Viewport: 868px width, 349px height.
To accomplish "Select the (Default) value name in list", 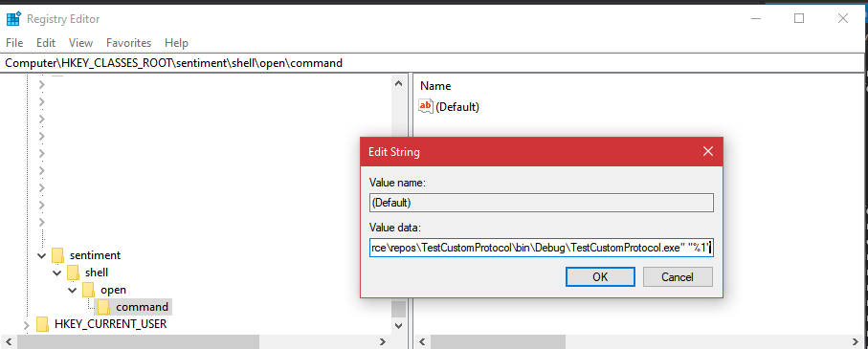I will [x=457, y=107].
